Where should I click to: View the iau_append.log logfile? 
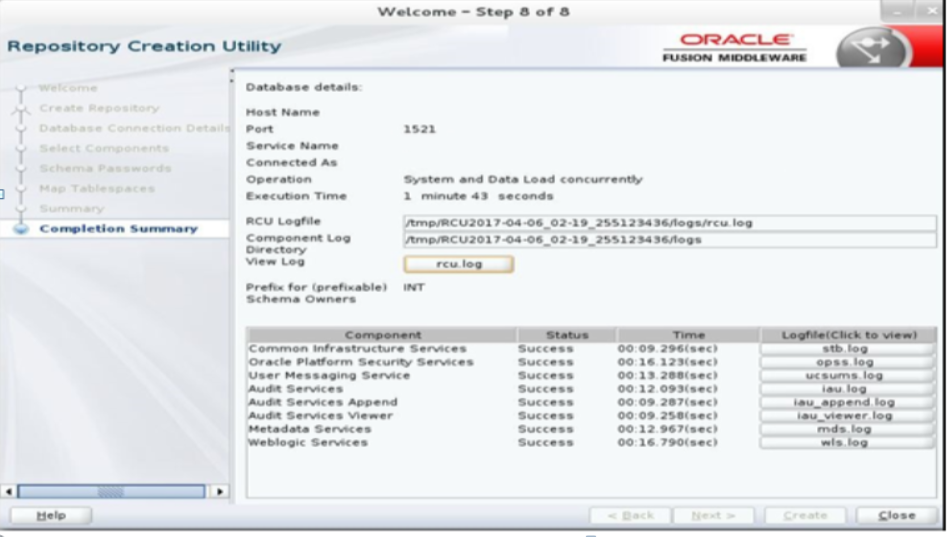846,402
